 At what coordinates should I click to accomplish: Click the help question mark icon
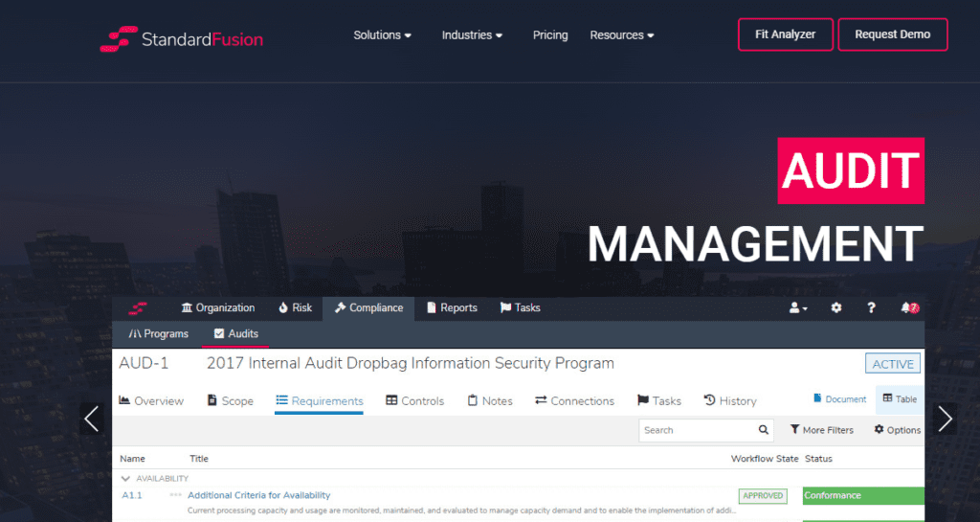871,307
